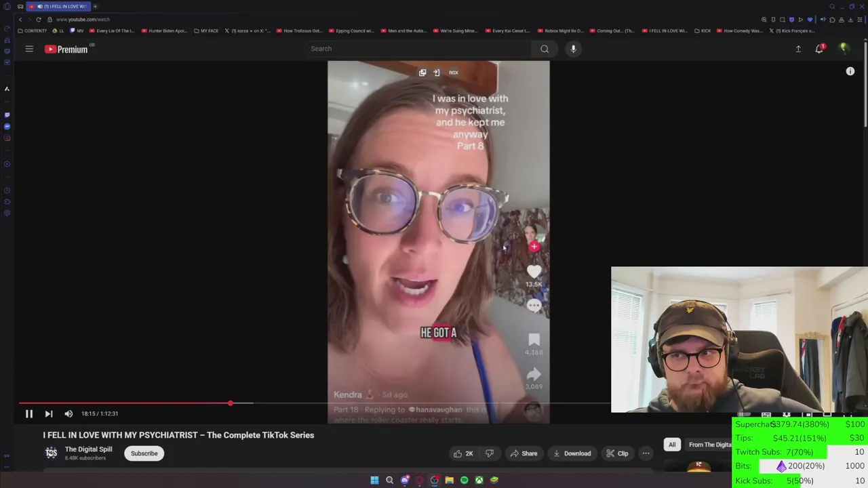Screen dimensions: 868x488
Task: Open Hunter Biden Apol... bookmark
Action: pyautogui.click(x=164, y=30)
